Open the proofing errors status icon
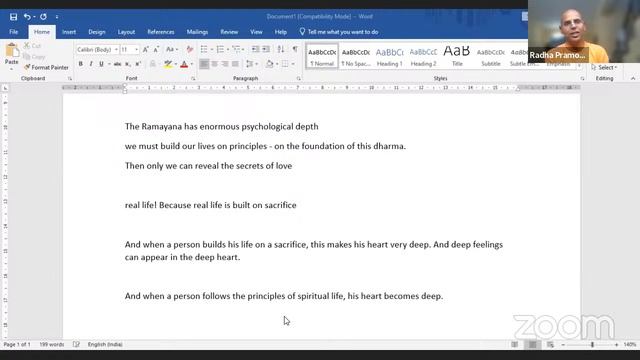The width and height of the screenshot is (640, 360). click(76, 344)
